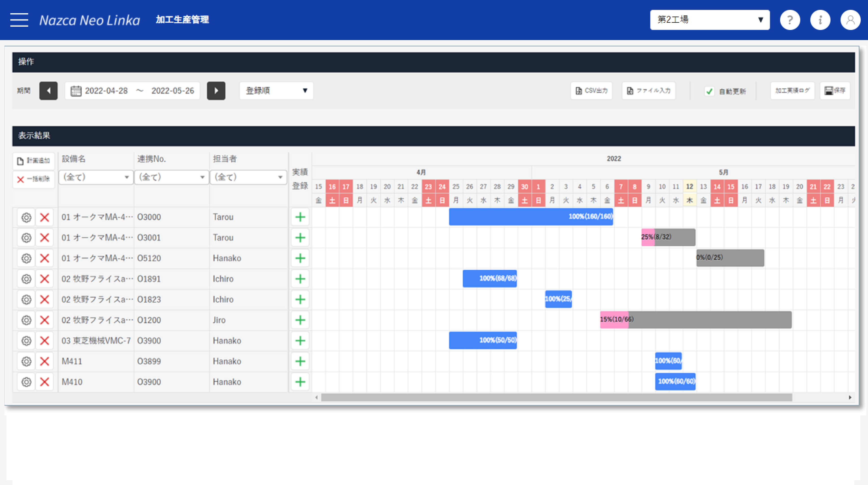Click the 加工生産管理 header title
The image size is (868, 485).
(x=182, y=20)
